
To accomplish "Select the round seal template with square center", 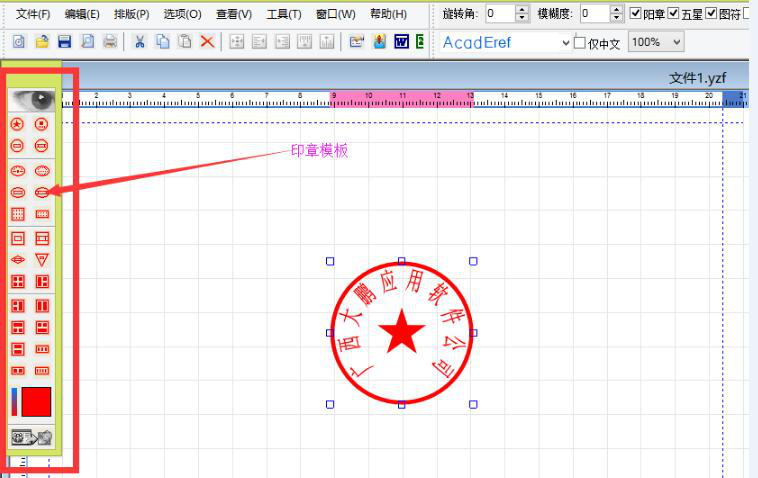I will (42, 124).
